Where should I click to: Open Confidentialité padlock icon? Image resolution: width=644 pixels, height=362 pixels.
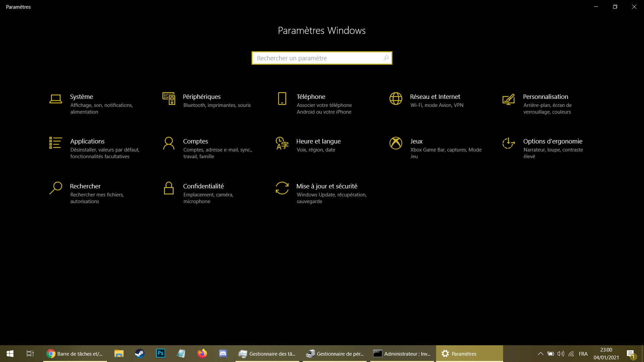tap(169, 188)
